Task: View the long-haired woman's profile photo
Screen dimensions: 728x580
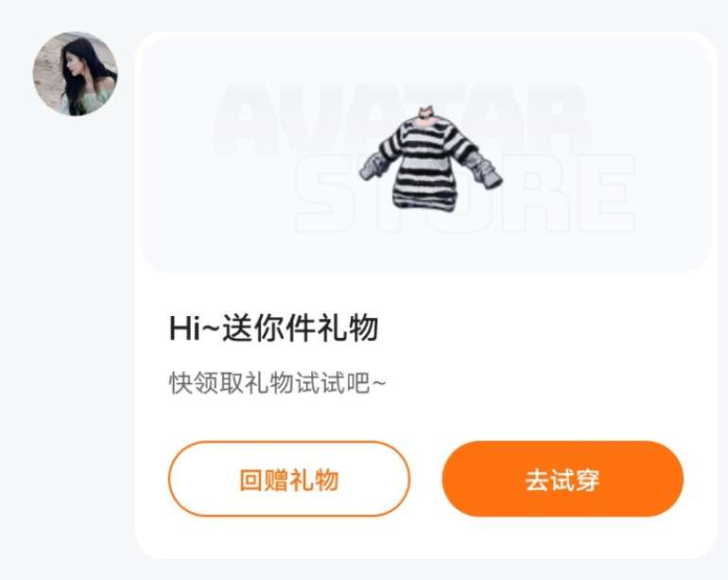Action: [75, 74]
